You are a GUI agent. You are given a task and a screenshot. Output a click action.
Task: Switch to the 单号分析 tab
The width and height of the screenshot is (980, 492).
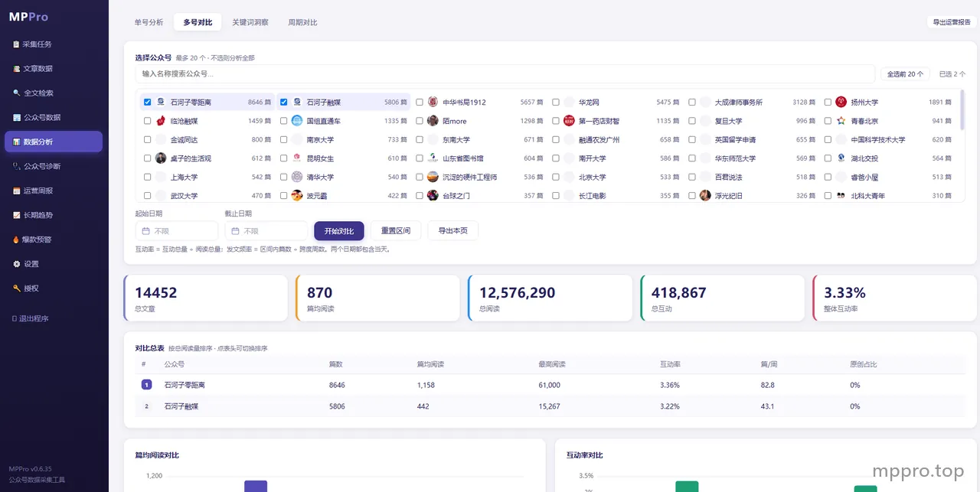149,22
